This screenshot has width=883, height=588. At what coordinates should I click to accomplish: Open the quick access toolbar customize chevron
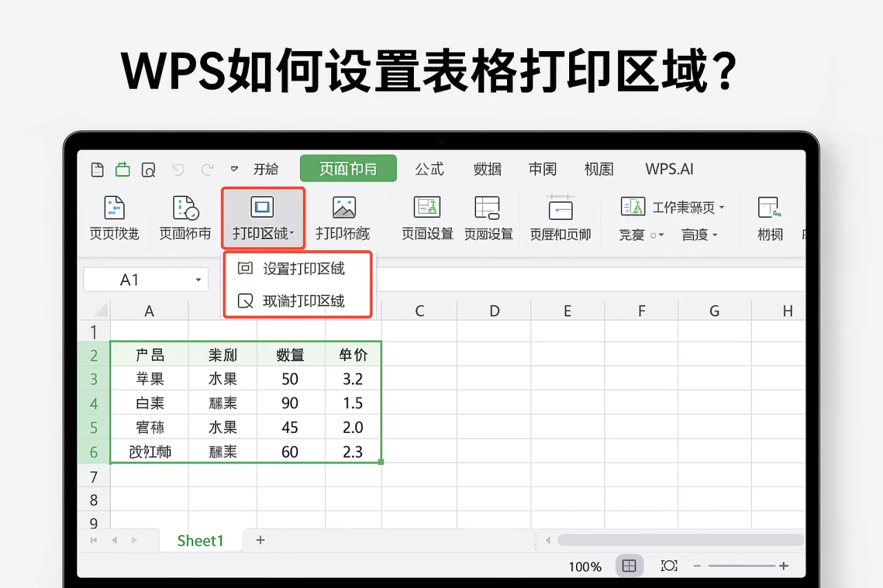(x=234, y=169)
